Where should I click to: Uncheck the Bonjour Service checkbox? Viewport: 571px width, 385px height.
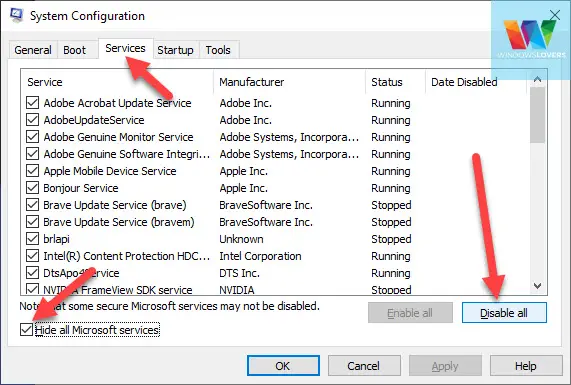[32, 188]
